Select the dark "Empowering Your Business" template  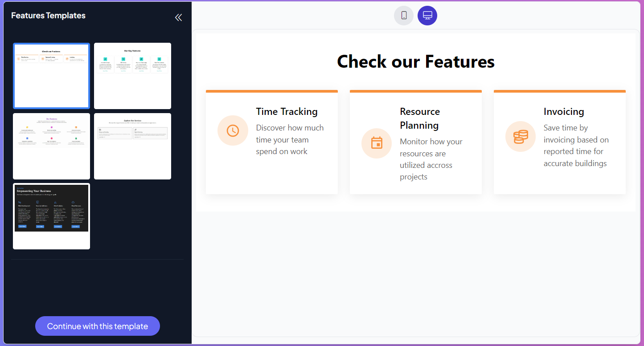(51, 216)
